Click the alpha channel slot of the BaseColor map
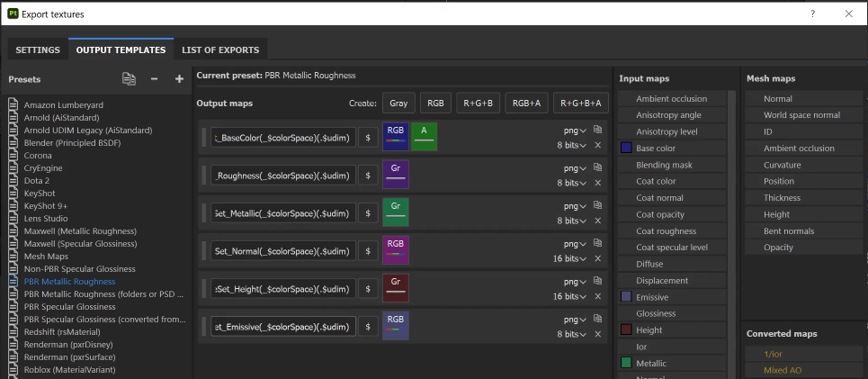The image size is (868, 379). 424,137
